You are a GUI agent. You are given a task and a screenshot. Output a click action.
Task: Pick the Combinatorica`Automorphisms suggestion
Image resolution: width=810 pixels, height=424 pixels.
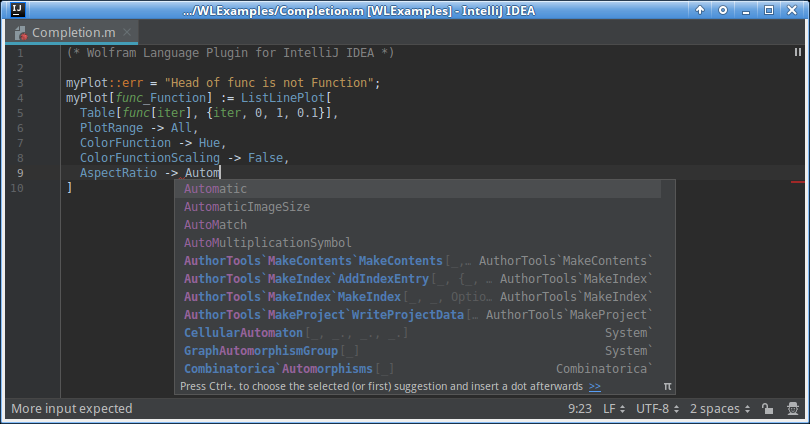pos(417,369)
